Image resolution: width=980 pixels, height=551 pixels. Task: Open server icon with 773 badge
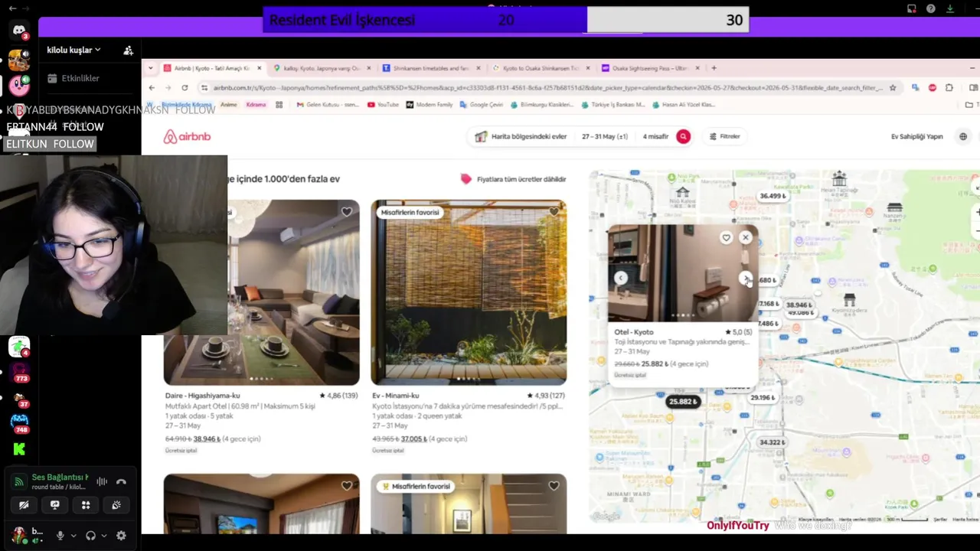point(19,372)
